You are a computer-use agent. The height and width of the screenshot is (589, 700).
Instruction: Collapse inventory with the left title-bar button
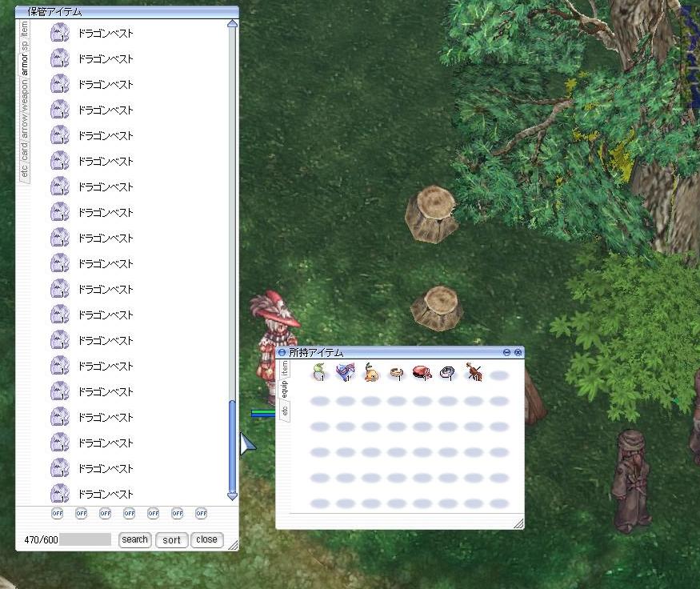coord(282,352)
